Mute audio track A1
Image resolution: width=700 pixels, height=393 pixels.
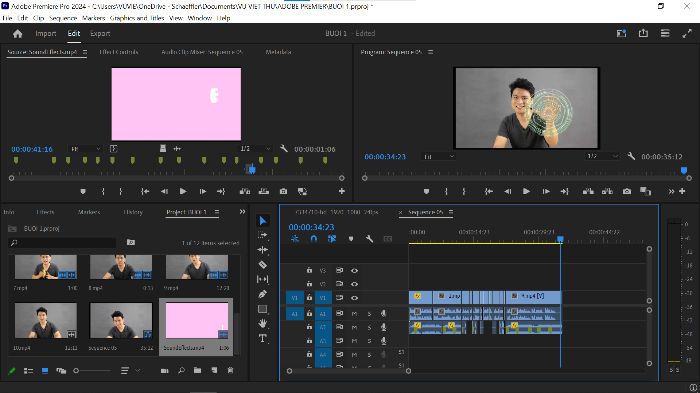(x=354, y=314)
